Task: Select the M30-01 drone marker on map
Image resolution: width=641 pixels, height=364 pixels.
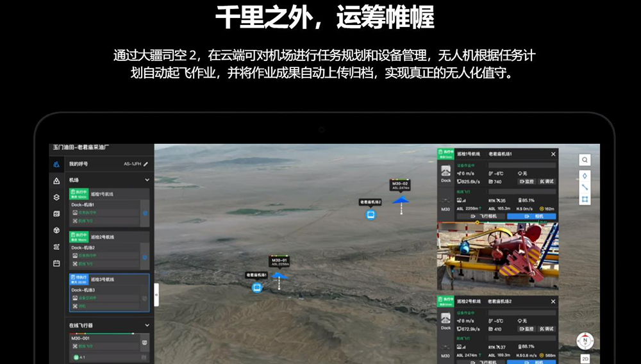Action: click(x=279, y=276)
